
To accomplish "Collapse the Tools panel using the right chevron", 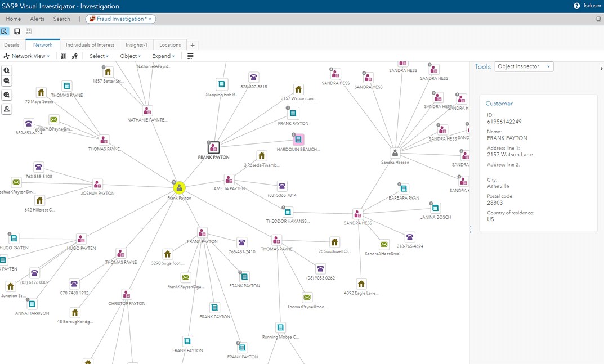I will pos(601,68).
